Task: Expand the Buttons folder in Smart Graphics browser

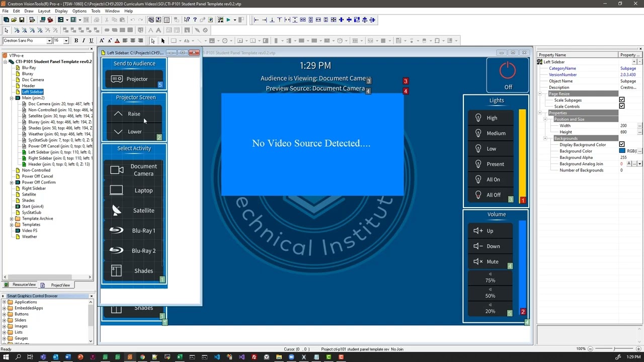Action: [4, 314]
